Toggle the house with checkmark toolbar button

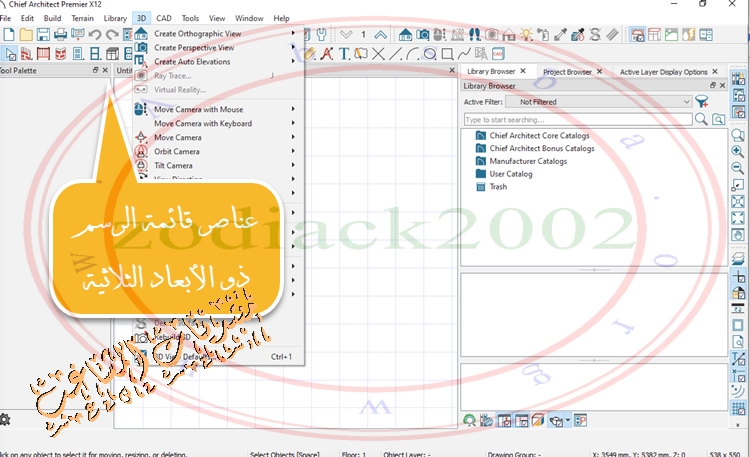pos(637,34)
